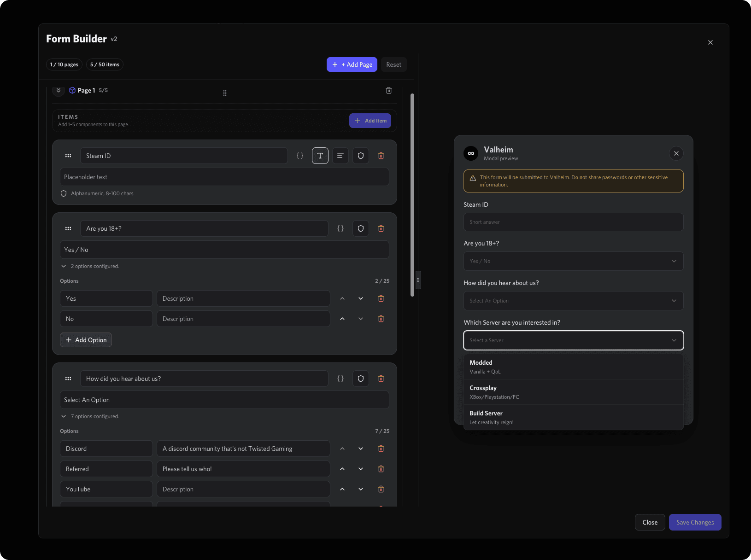Viewport: 751px width, 560px height.
Task: Delete the Steam ID item
Action: click(381, 156)
